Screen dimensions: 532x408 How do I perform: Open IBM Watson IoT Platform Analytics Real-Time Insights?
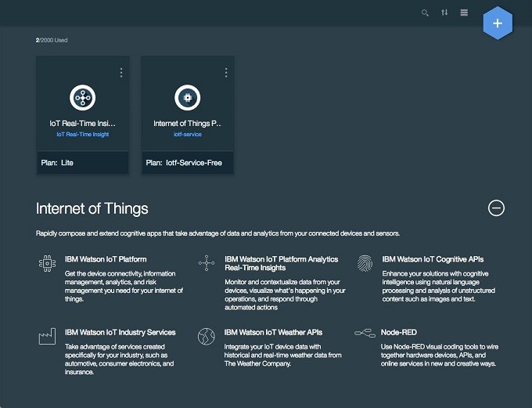pos(282,263)
